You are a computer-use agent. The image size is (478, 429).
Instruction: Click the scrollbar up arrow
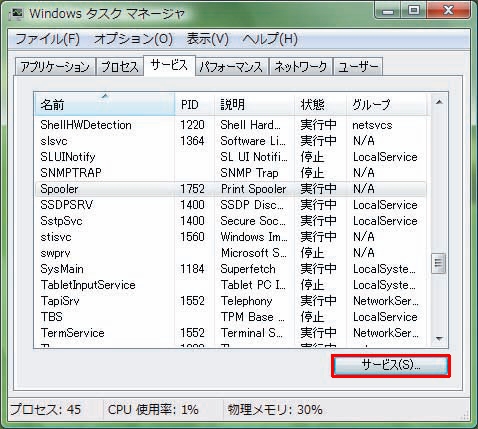(x=439, y=102)
